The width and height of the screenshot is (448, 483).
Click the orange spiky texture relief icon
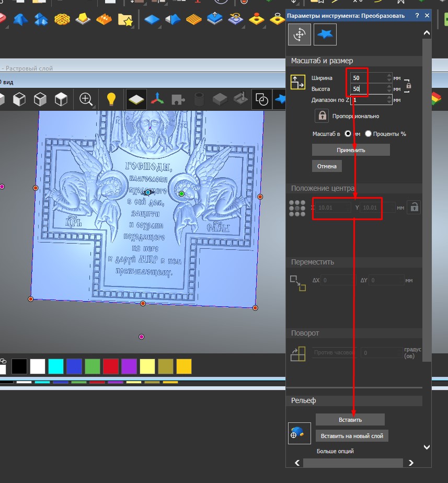[104, 19]
